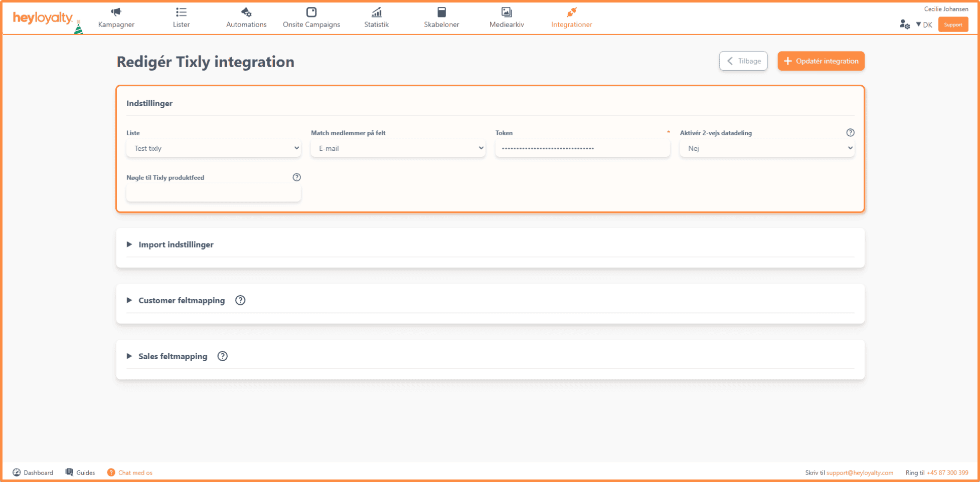Viewport: 980px width, 482px height.
Task: Open the Mediearkiv image icon
Action: pos(507,12)
